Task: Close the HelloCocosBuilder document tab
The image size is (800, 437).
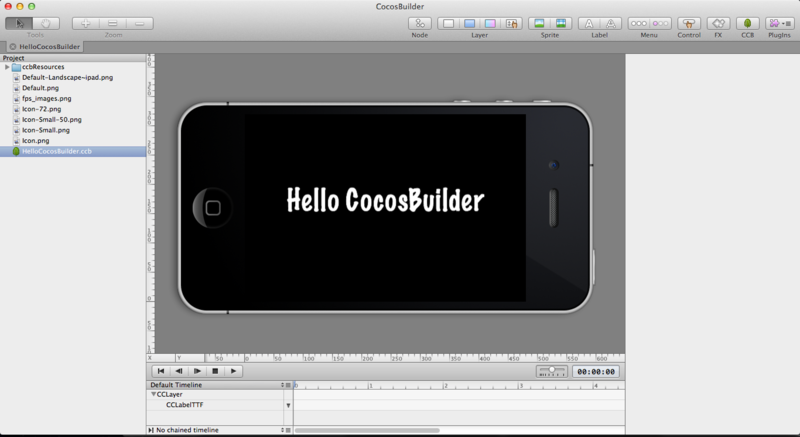Action: pos(13,46)
